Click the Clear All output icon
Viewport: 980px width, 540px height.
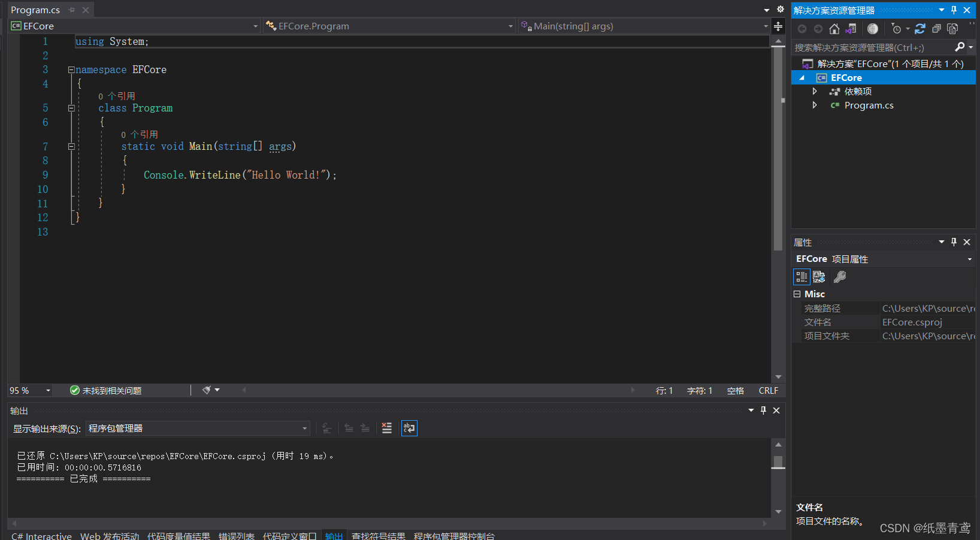point(387,428)
